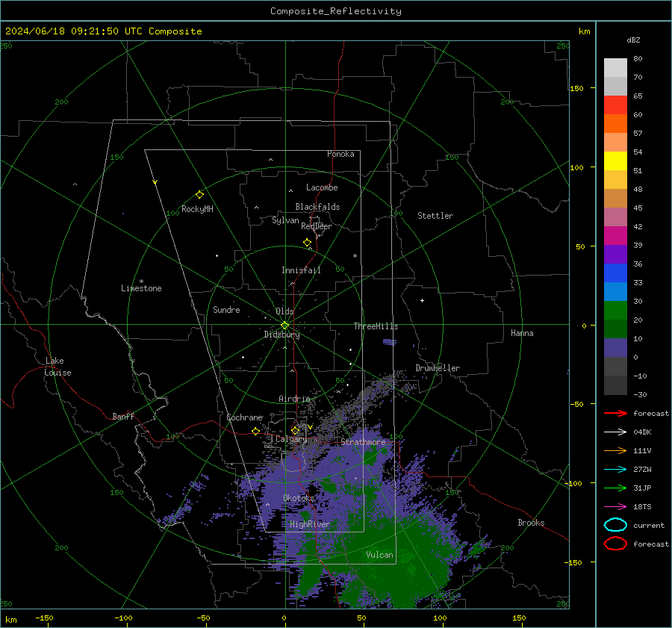Select the 10 dBZ slate-purple swatch
672x628 pixels.
615,348
